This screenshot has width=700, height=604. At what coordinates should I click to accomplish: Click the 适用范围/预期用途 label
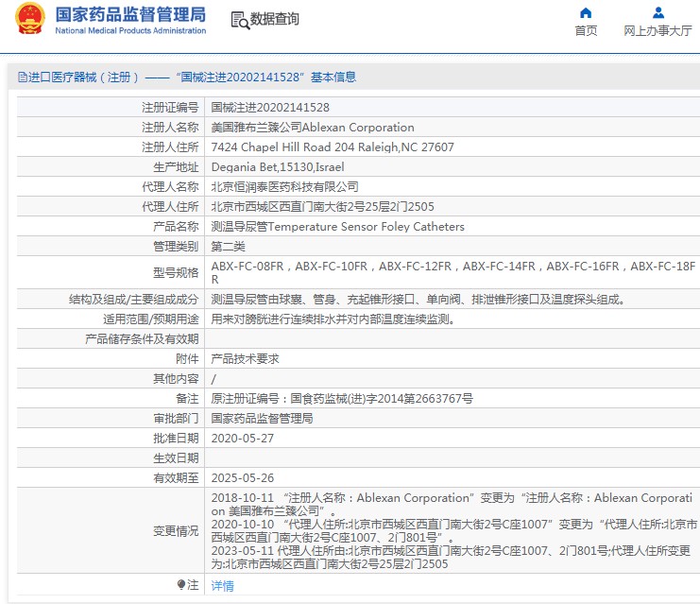(x=150, y=319)
